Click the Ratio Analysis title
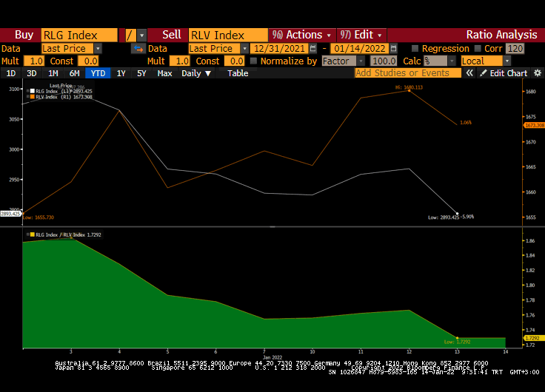 501,35
